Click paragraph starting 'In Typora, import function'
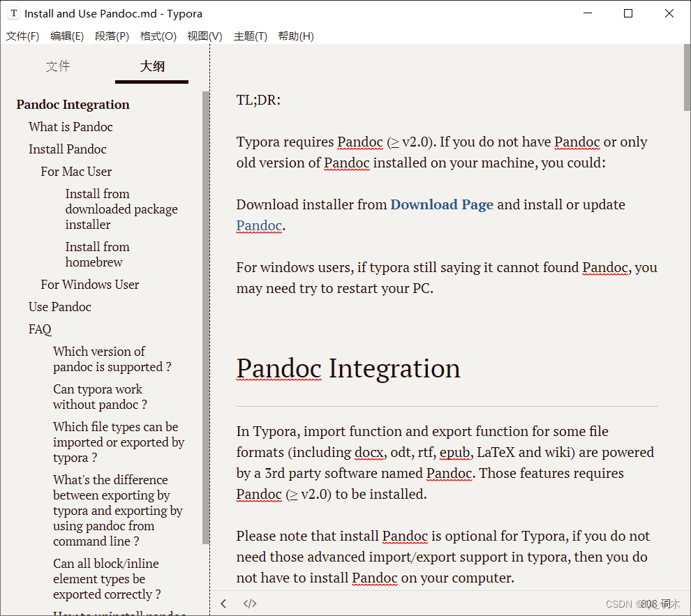This screenshot has height=616, width=691. pyautogui.click(x=445, y=463)
